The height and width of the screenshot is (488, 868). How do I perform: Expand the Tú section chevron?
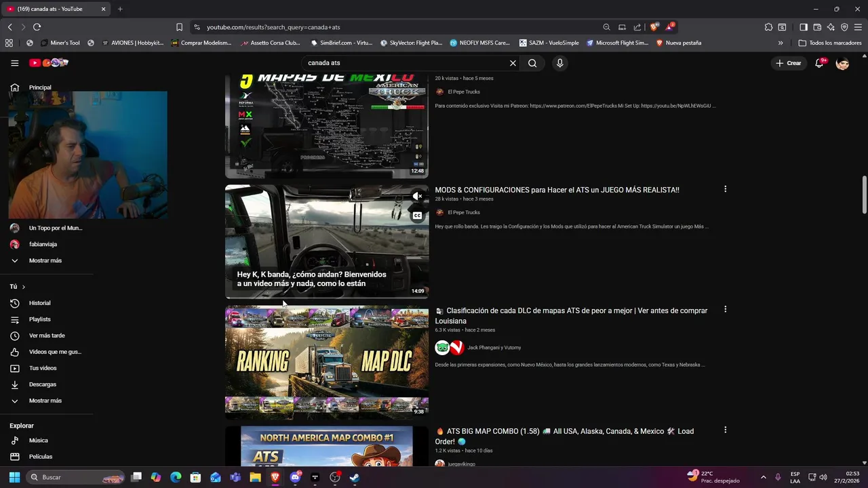(x=23, y=287)
